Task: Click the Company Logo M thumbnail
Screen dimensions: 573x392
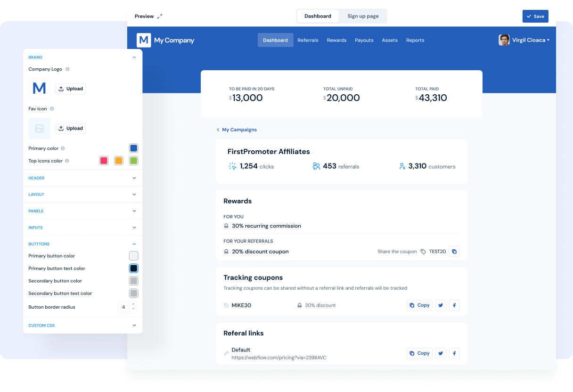Action: click(x=39, y=89)
